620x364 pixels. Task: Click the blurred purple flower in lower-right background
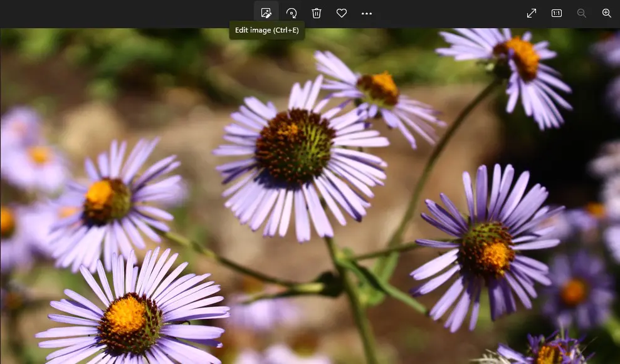point(574,291)
